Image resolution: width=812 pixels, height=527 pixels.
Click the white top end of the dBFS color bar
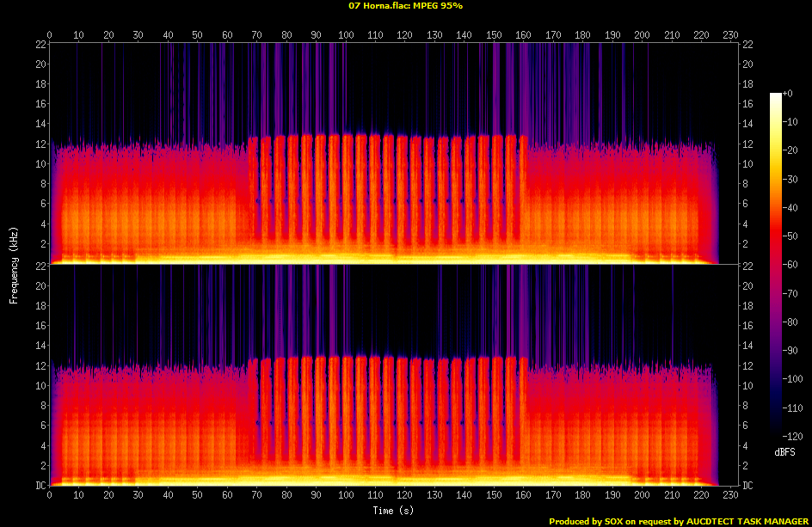[777, 95]
